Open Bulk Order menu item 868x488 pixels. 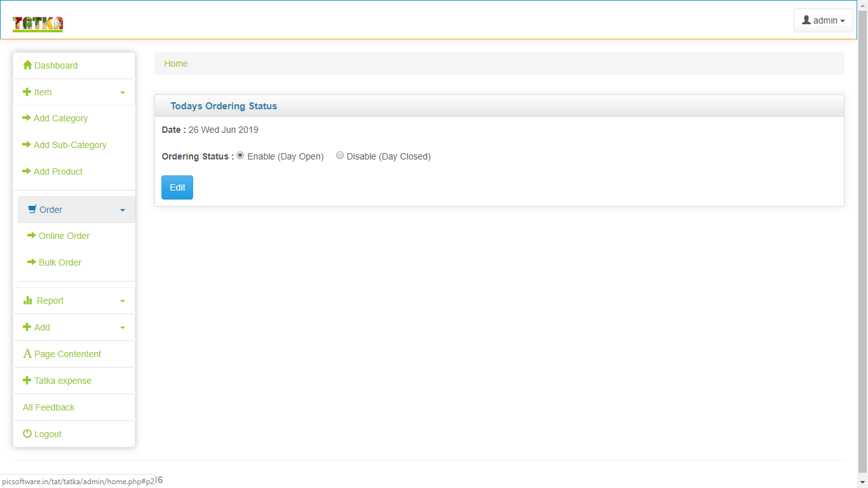click(x=60, y=262)
